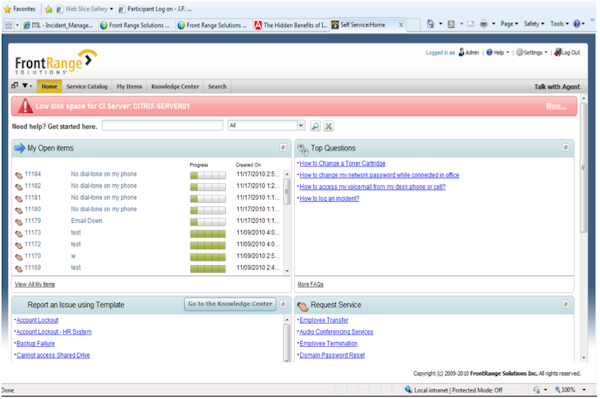Screen dimensions: 600x399
Task: Open the browser Tools menu dropdown
Action: point(559,24)
